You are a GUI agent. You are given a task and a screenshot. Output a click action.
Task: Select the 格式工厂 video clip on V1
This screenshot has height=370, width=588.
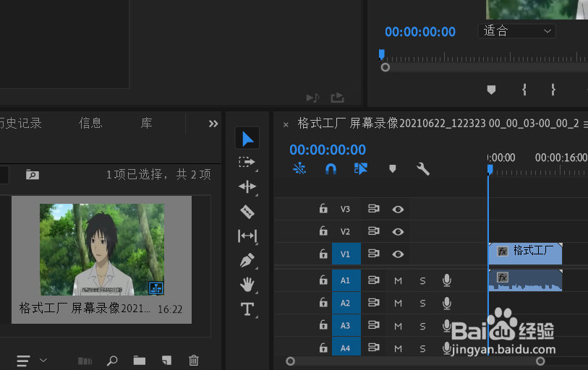coord(525,254)
